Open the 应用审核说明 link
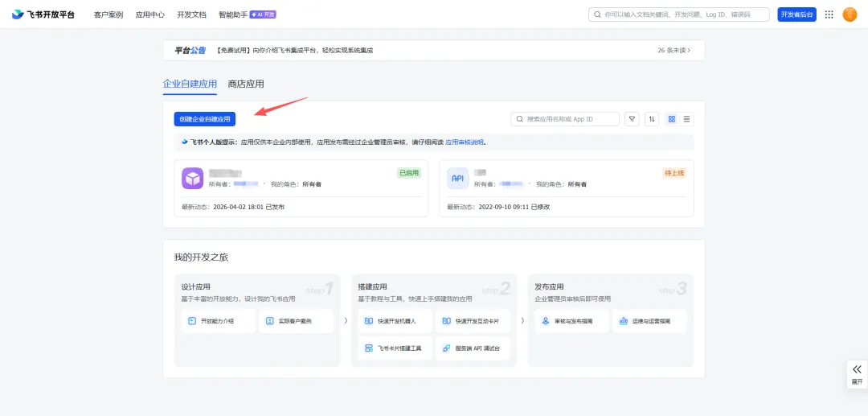 (465, 142)
